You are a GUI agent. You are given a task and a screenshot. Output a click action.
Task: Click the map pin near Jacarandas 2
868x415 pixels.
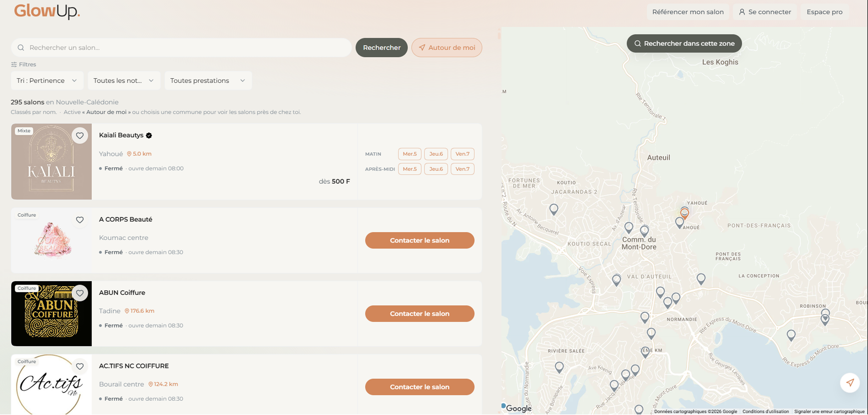[x=554, y=209]
